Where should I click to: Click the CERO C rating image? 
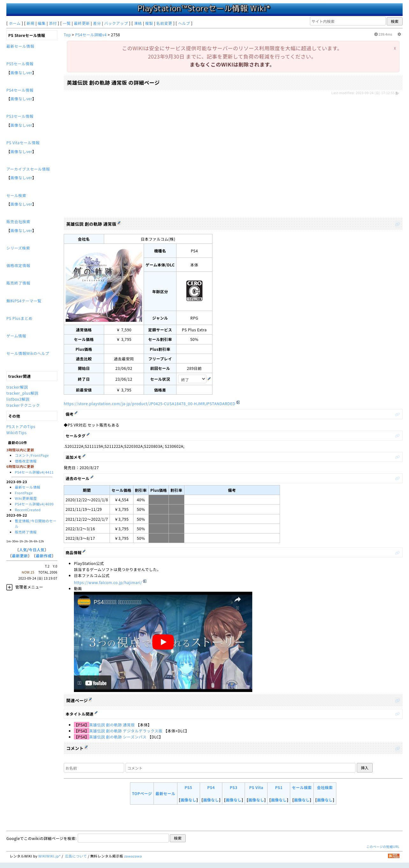click(194, 291)
